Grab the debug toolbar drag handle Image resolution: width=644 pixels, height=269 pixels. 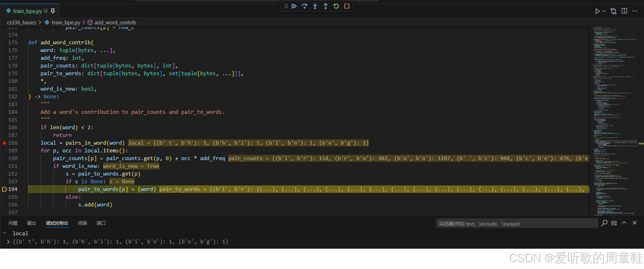pos(286,6)
